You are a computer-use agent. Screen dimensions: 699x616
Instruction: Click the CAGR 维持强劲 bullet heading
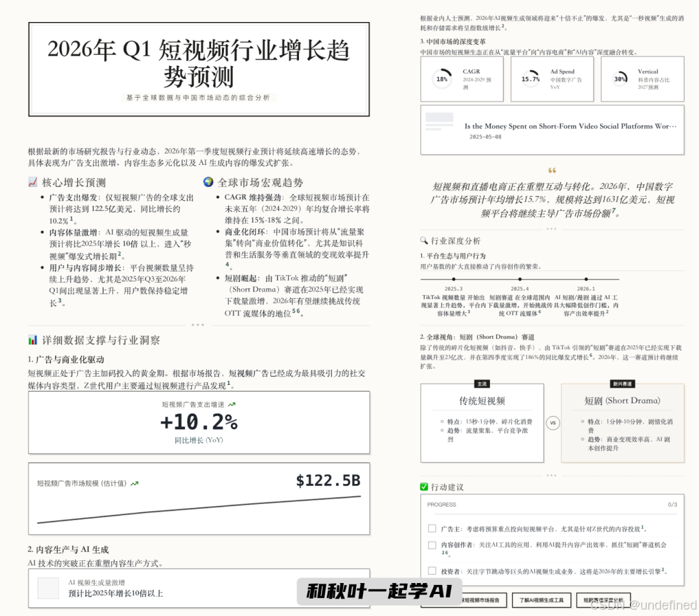(x=253, y=197)
